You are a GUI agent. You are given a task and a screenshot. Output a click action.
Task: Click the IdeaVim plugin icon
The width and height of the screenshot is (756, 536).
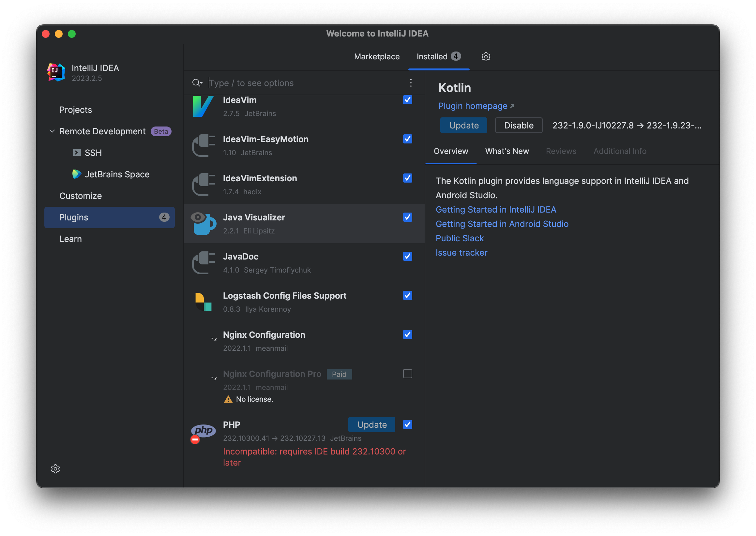(204, 106)
